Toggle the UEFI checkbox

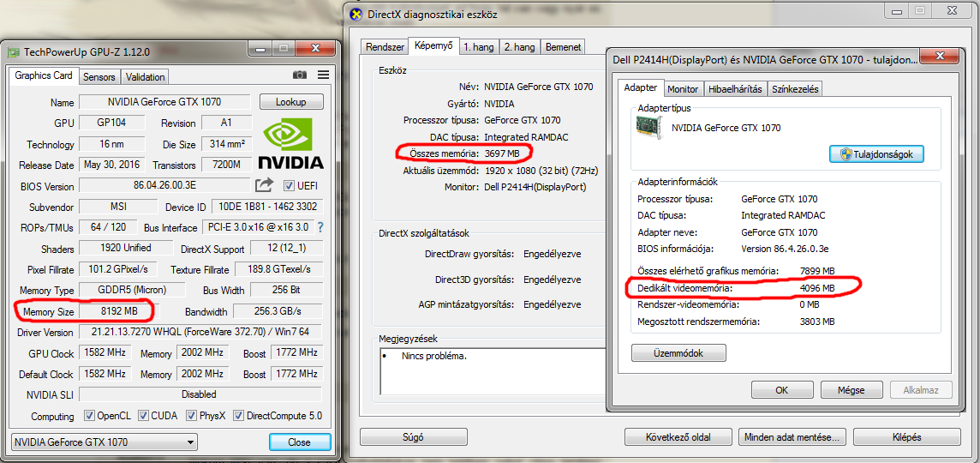tap(288, 185)
